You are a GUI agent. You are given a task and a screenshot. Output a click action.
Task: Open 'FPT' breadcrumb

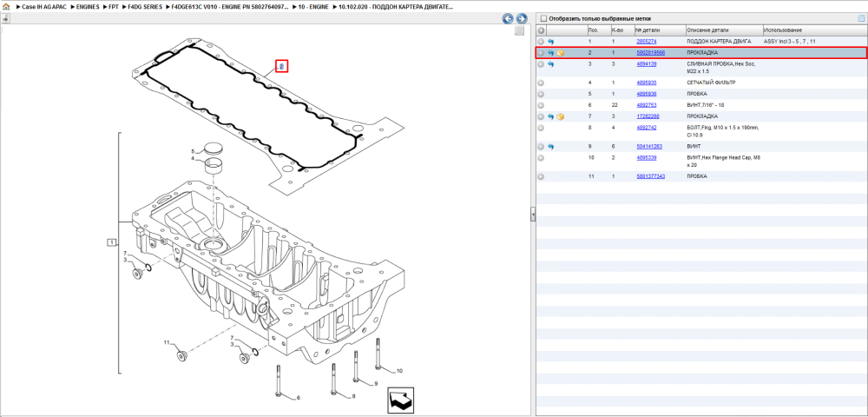point(114,9)
